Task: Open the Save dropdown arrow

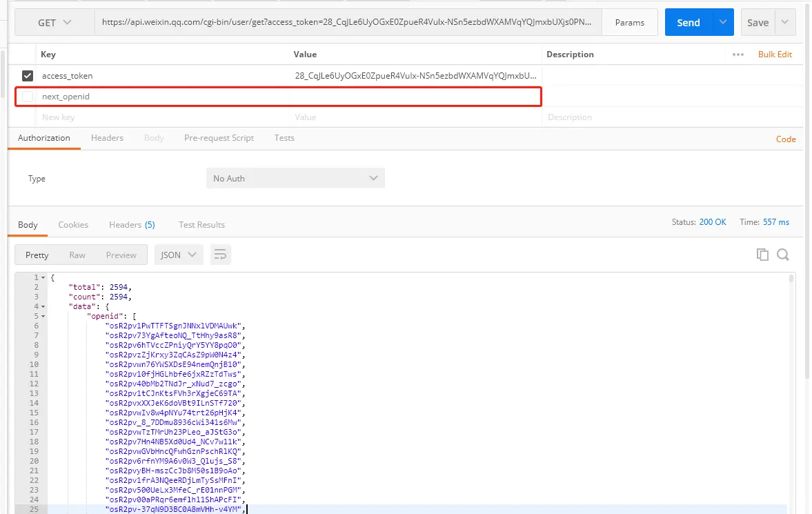Action: 784,22
